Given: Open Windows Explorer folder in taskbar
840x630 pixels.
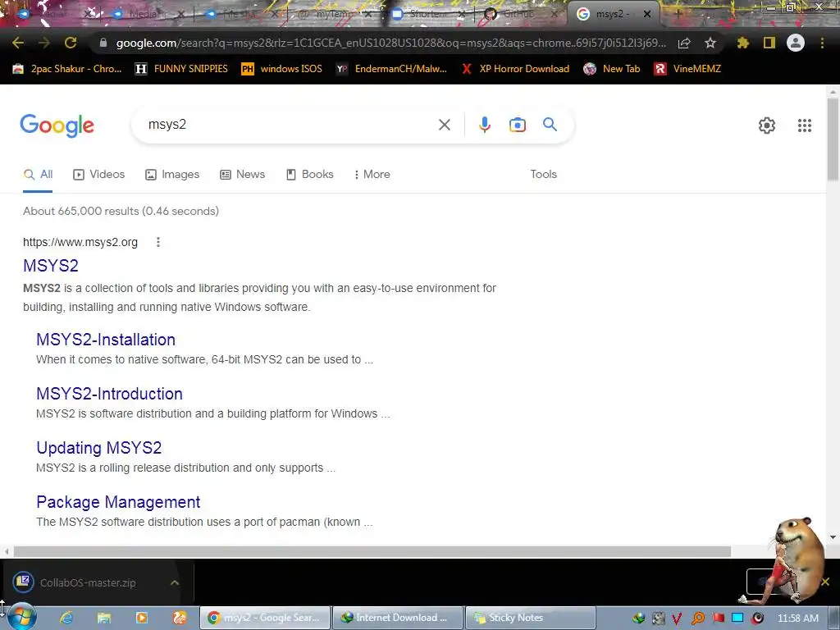Looking at the screenshot, I should pyautogui.click(x=104, y=618).
